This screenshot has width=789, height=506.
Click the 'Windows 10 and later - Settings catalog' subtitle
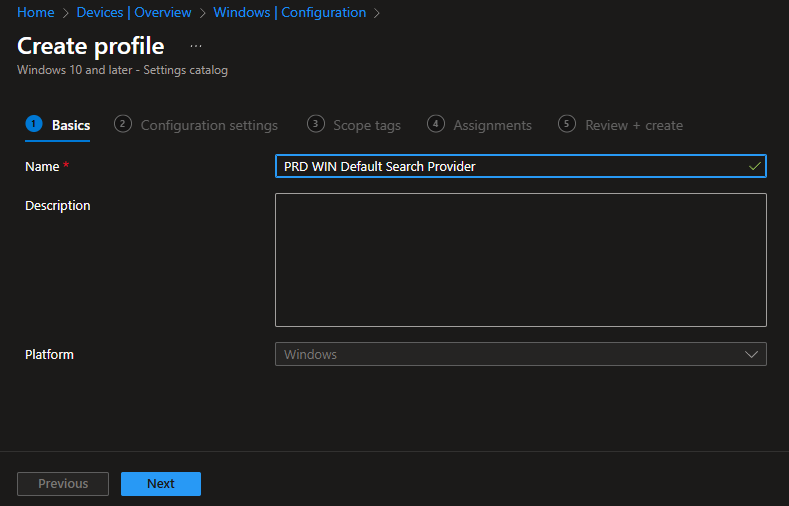point(122,70)
